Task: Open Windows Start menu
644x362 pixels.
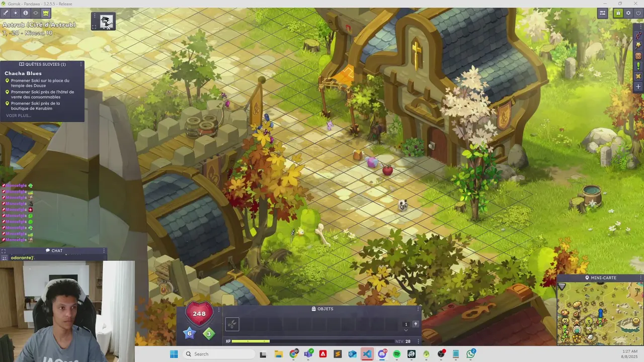Action: pos(174,354)
